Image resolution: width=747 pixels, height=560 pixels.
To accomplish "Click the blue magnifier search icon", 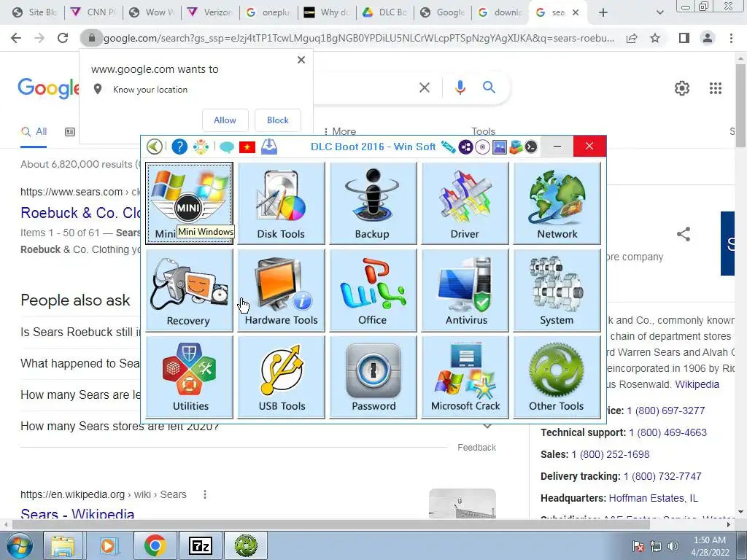I will click(x=489, y=87).
